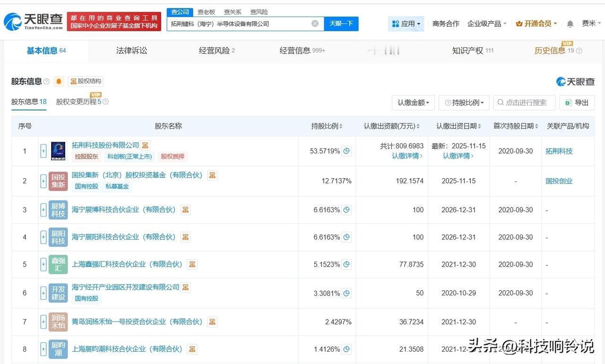Open the 股权结构 button beside 股东信息
605x364 pixels.
click(x=86, y=81)
